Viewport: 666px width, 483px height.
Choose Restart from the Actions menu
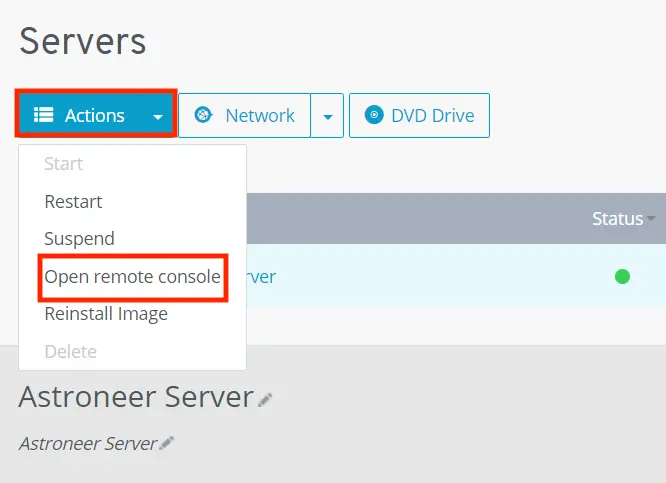pos(73,201)
